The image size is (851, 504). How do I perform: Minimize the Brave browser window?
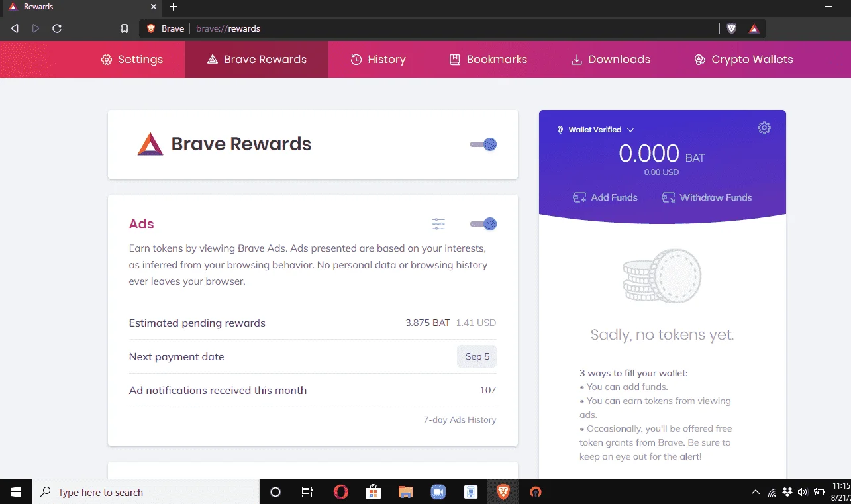[828, 7]
